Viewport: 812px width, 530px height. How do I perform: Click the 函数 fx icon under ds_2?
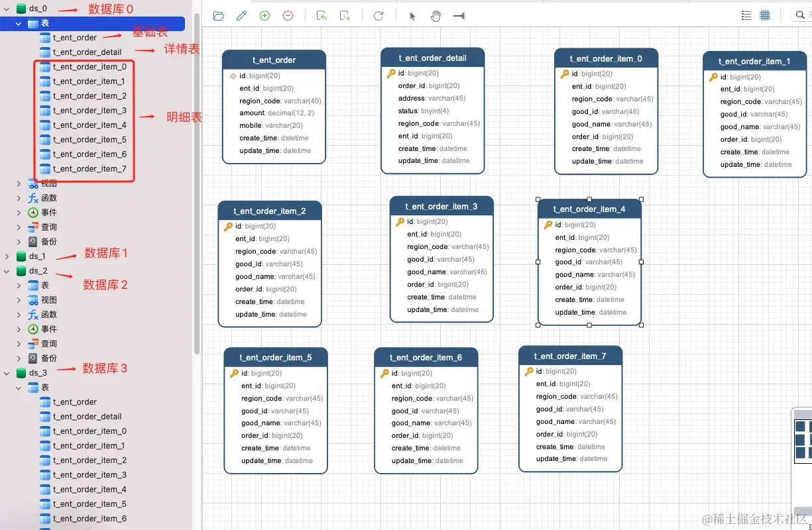click(33, 315)
